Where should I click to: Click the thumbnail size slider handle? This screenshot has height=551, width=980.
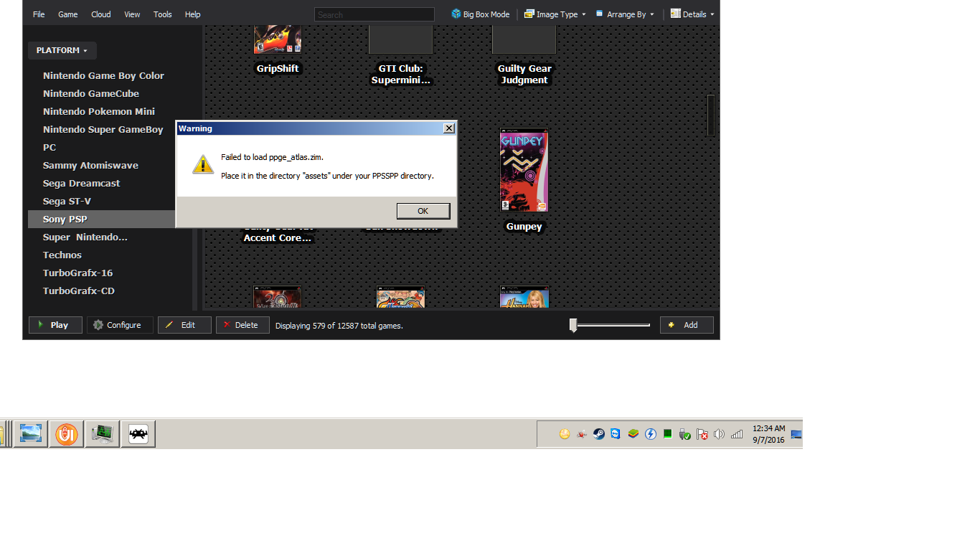pyautogui.click(x=573, y=326)
